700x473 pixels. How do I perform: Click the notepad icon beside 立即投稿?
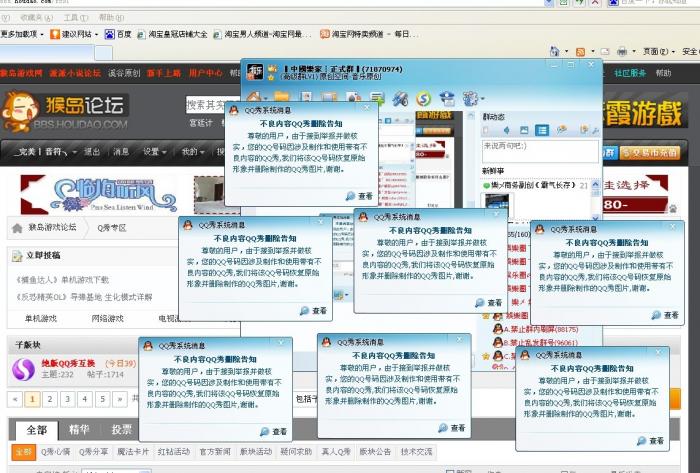[17, 256]
